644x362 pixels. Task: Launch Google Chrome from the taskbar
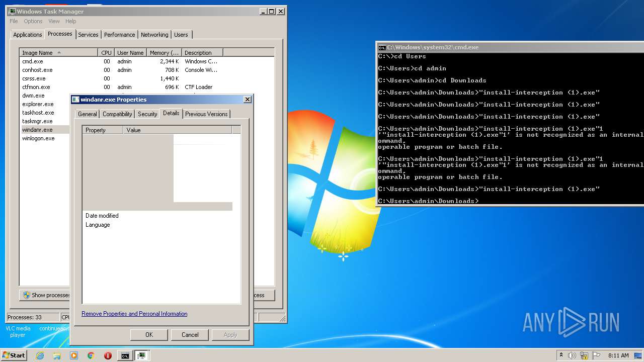[x=91, y=355]
